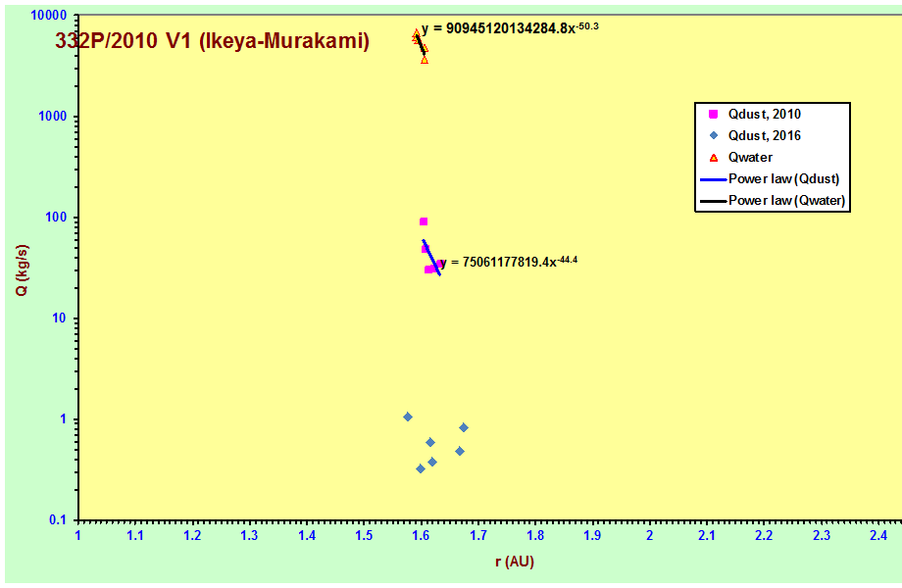
Task: Click the 10000 label on the y-axis
Action: click(49, 16)
